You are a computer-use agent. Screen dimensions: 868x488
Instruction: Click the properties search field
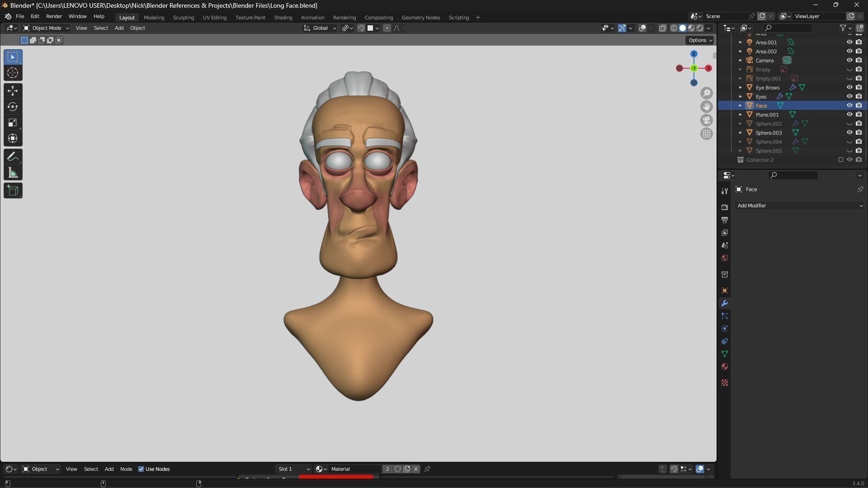click(x=793, y=175)
